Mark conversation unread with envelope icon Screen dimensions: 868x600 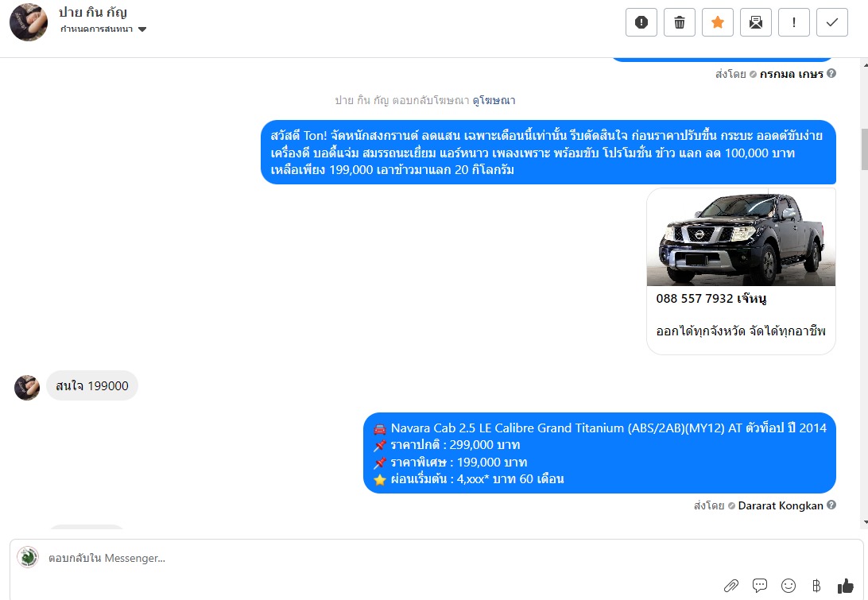(756, 22)
